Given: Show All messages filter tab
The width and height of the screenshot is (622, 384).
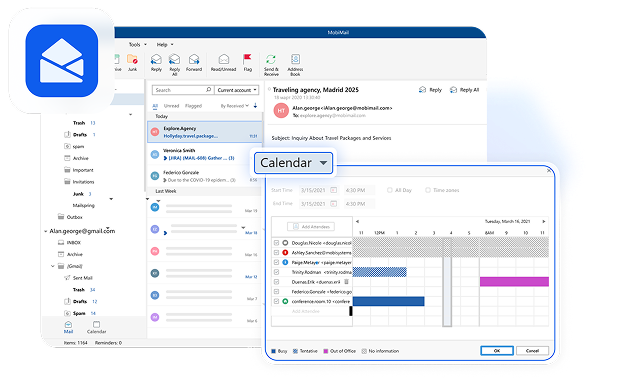Looking at the screenshot, I should click(x=155, y=106).
